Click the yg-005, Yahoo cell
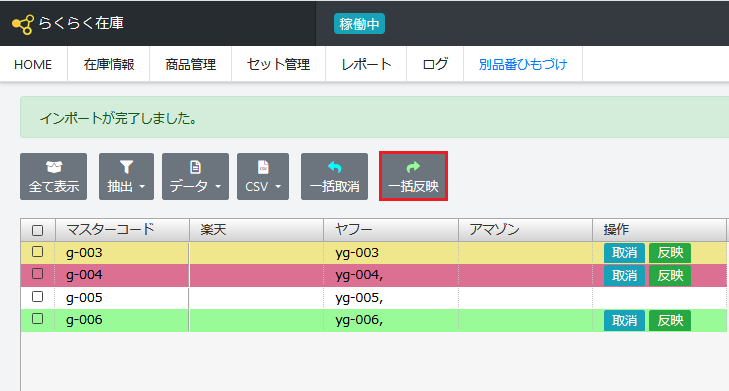The height and width of the screenshot is (391, 729). coord(391,298)
